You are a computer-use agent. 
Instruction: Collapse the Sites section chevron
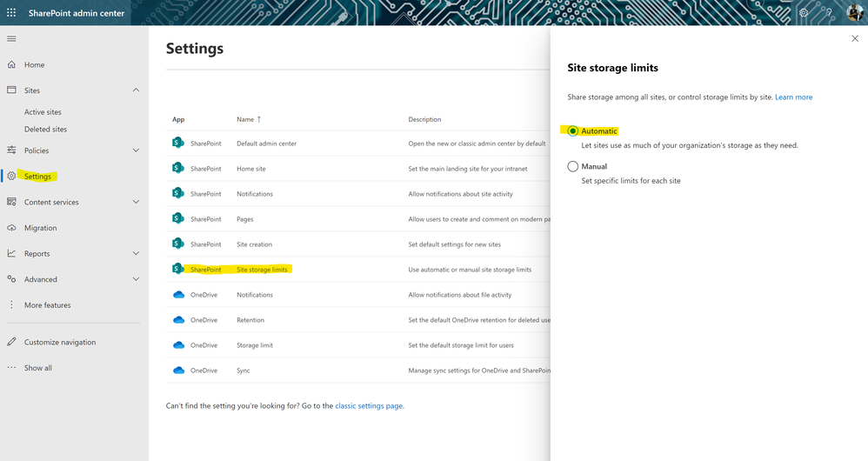tap(136, 90)
